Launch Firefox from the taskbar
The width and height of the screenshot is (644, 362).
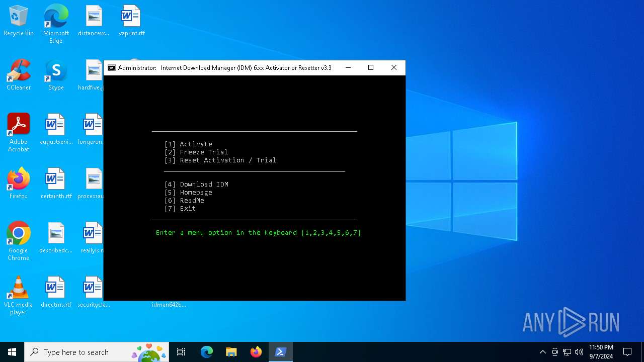pyautogui.click(x=256, y=352)
